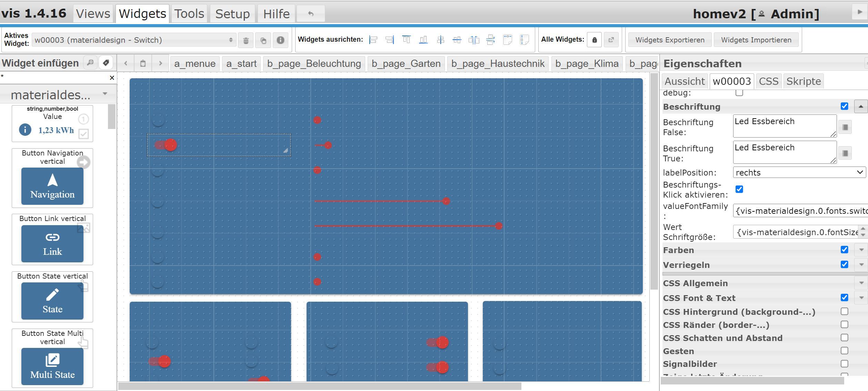Viewport: 868px width, 391px height.
Task: Click Widgets Importieren button
Action: tap(756, 40)
